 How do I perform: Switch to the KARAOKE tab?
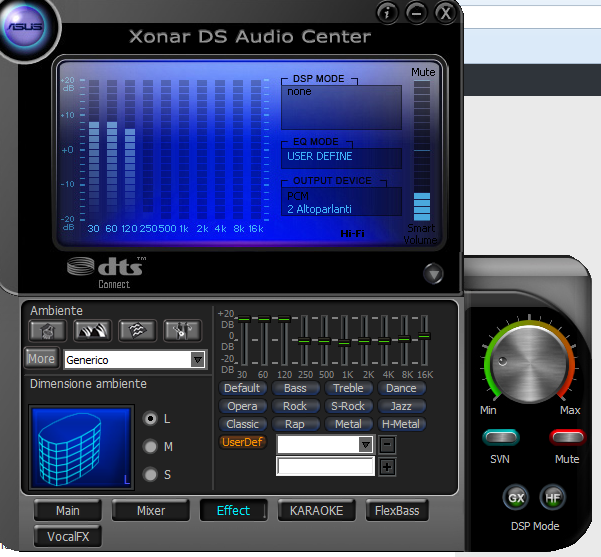317,511
